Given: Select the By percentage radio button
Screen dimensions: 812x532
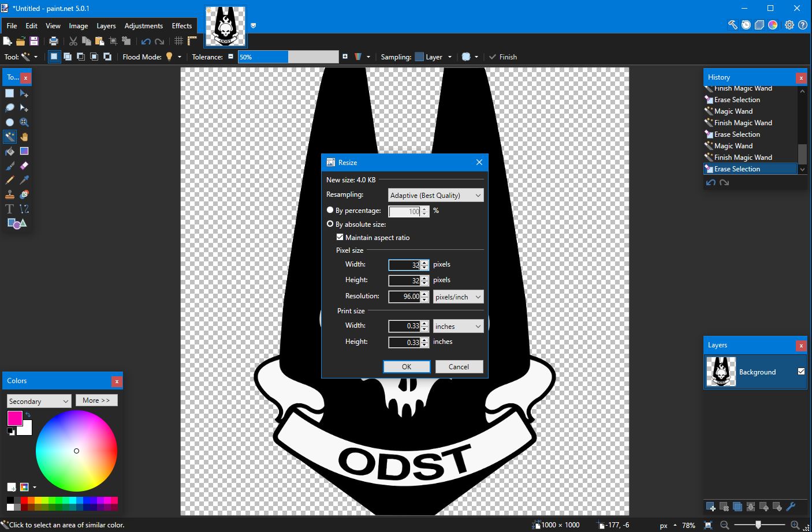Looking at the screenshot, I should point(330,211).
